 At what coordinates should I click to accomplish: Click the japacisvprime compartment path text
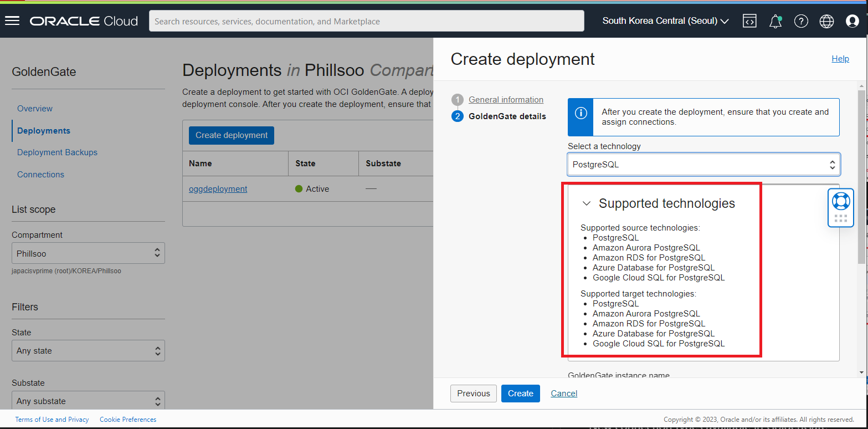tap(66, 271)
